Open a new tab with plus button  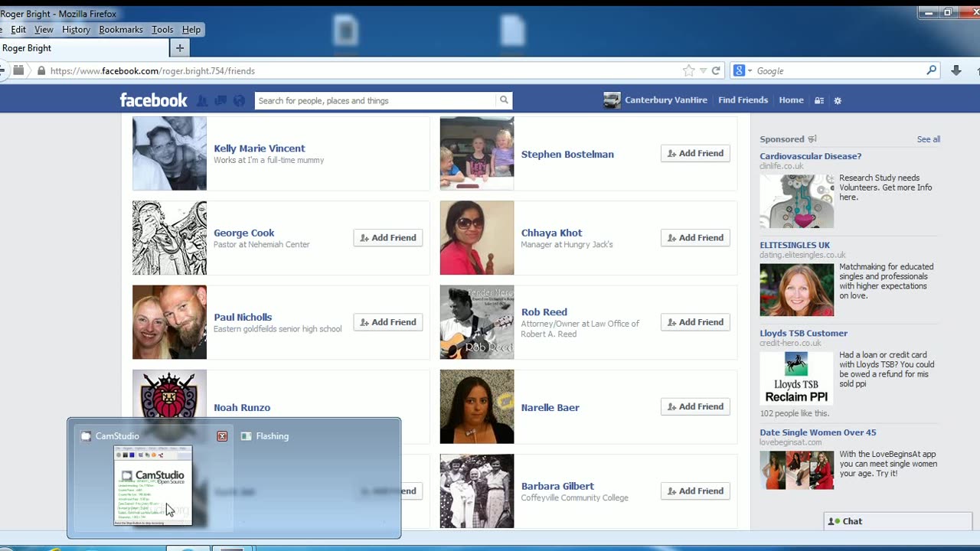[180, 47]
